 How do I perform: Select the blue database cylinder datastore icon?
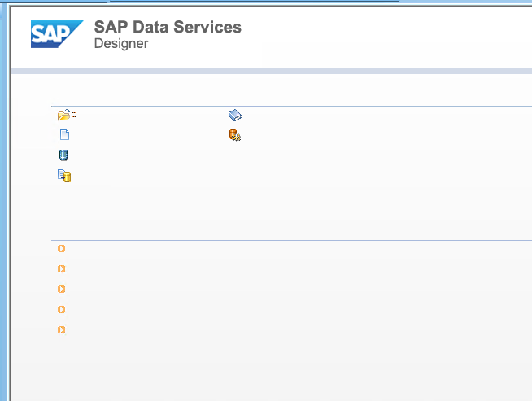63,155
